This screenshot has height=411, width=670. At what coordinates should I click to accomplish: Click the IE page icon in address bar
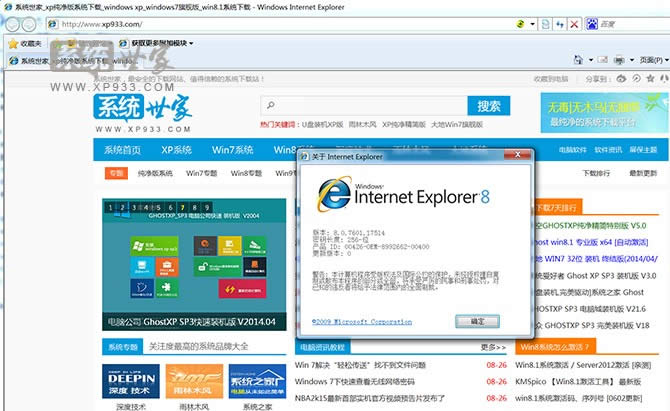(x=53, y=24)
